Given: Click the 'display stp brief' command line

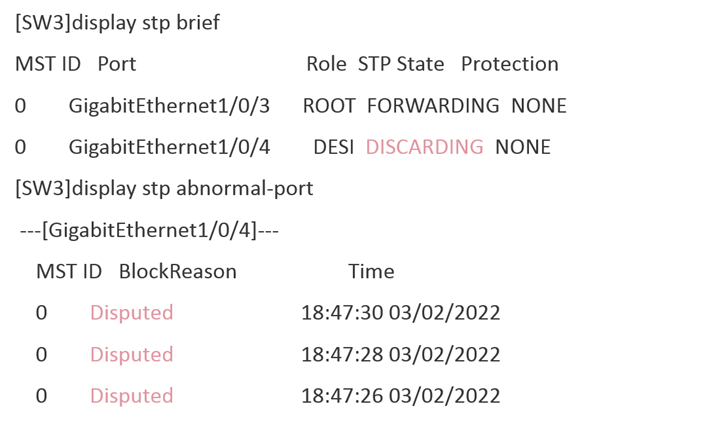Looking at the screenshot, I should pyautogui.click(x=118, y=23).
